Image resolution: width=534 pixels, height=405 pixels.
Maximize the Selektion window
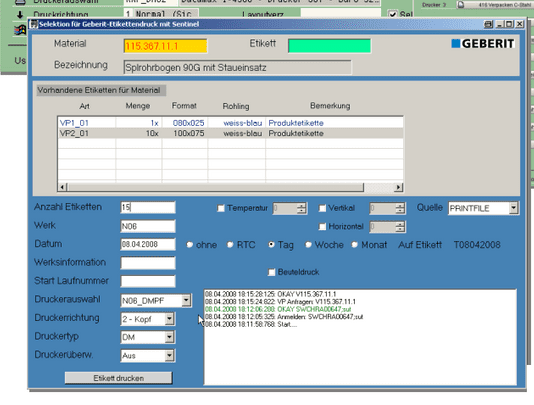pos(509,24)
